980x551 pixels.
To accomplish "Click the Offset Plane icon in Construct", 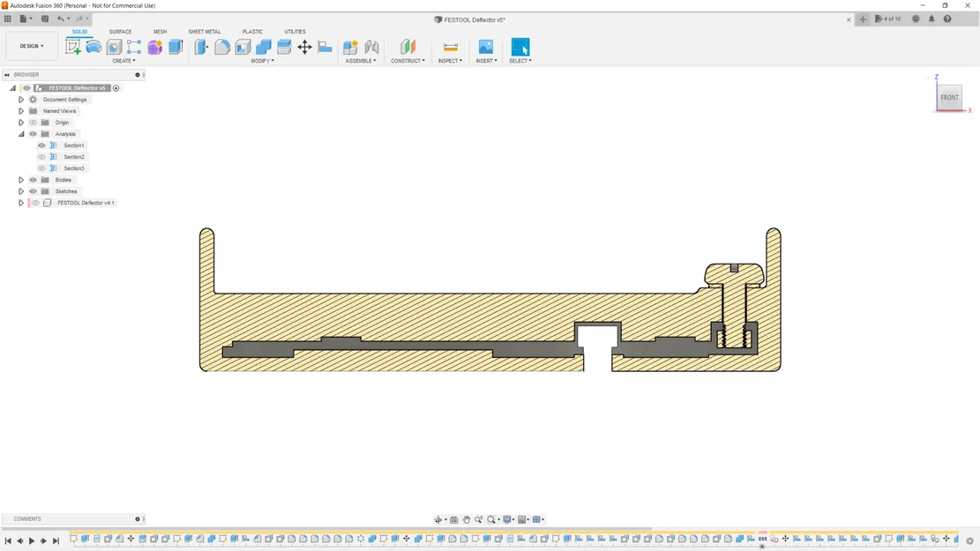I will pyautogui.click(x=408, y=47).
